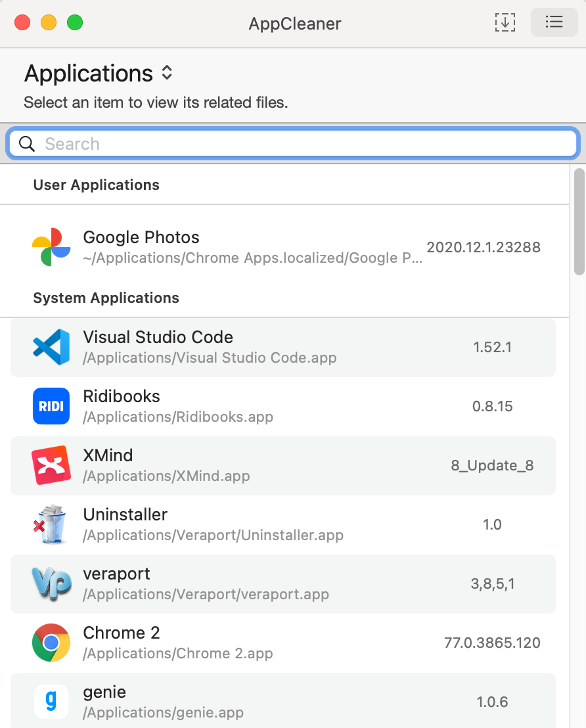This screenshot has width=586, height=728.
Task: Click the blue RIDI Ridibooks icon
Action: click(x=51, y=406)
